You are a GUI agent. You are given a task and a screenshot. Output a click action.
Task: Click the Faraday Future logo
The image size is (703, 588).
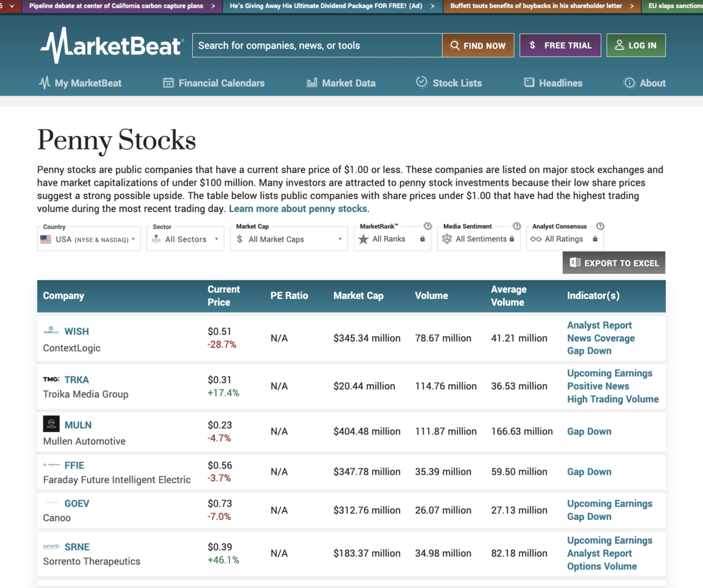tap(51, 465)
